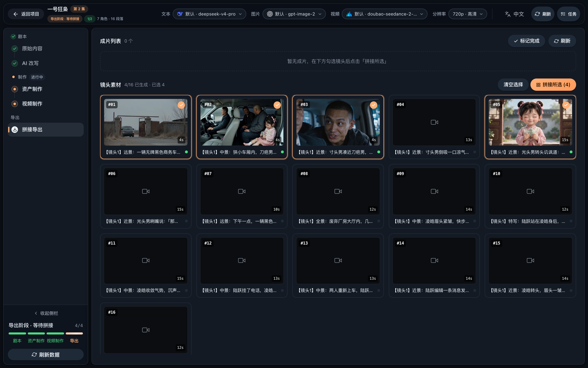Deselect clip #01 with its orange checkmark
The width and height of the screenshot is (588, 368).
click(181, 105)
